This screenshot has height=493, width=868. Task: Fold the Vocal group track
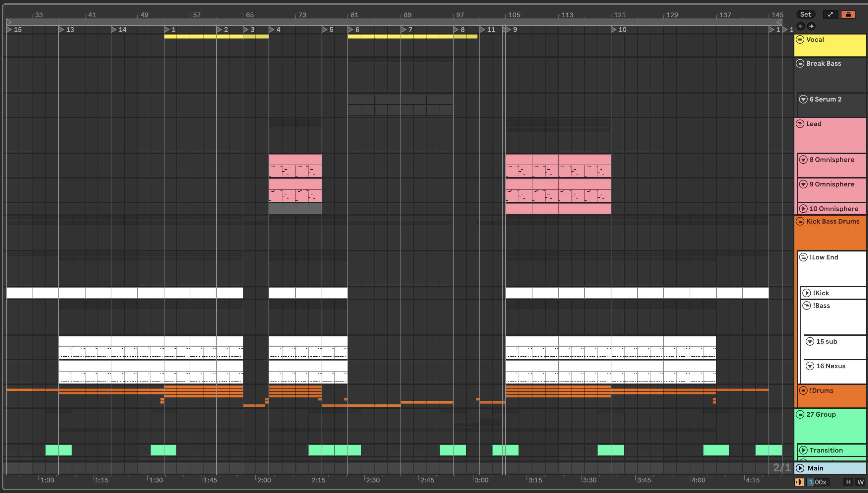pos(800,39)
